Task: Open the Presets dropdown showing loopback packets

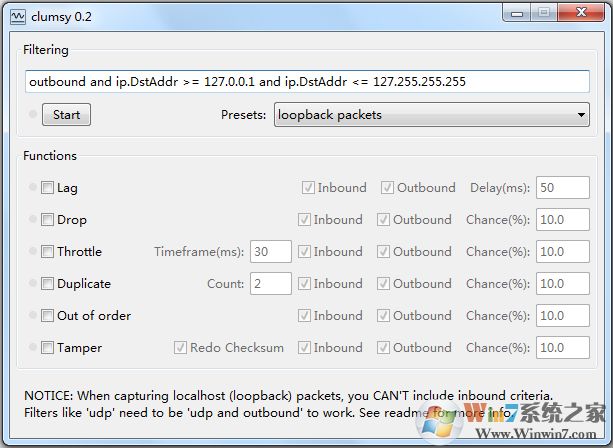Action: coord(432,115)
